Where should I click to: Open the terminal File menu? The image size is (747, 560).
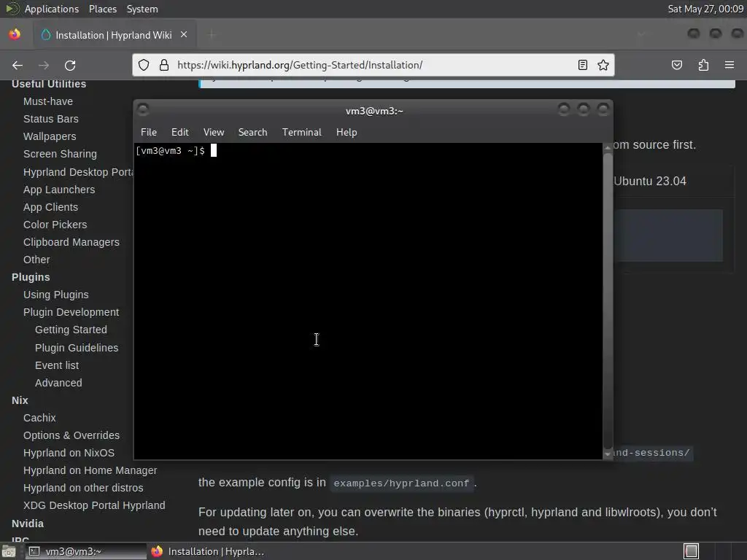coord(149,133)
